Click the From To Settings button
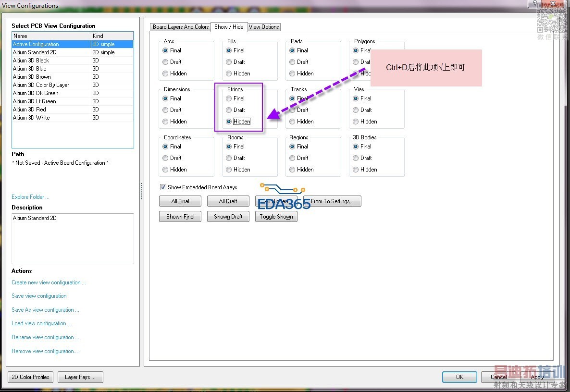 [x=332, y=201]
